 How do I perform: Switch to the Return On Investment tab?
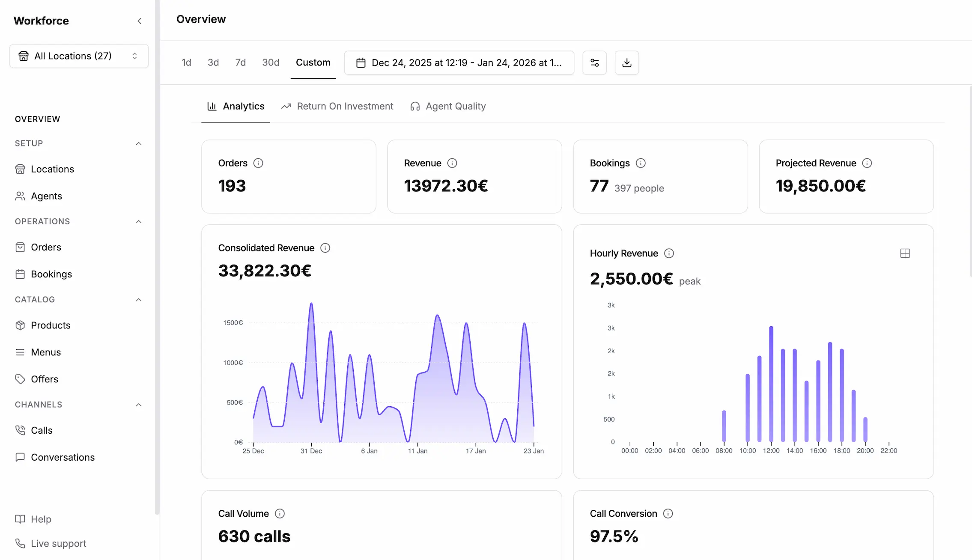click(345, 106)
